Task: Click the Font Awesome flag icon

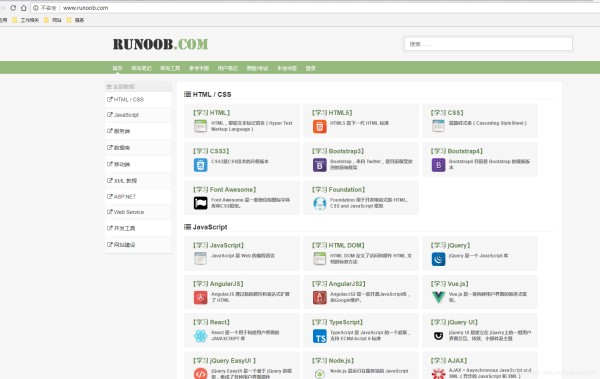Action: click(200, 203)
